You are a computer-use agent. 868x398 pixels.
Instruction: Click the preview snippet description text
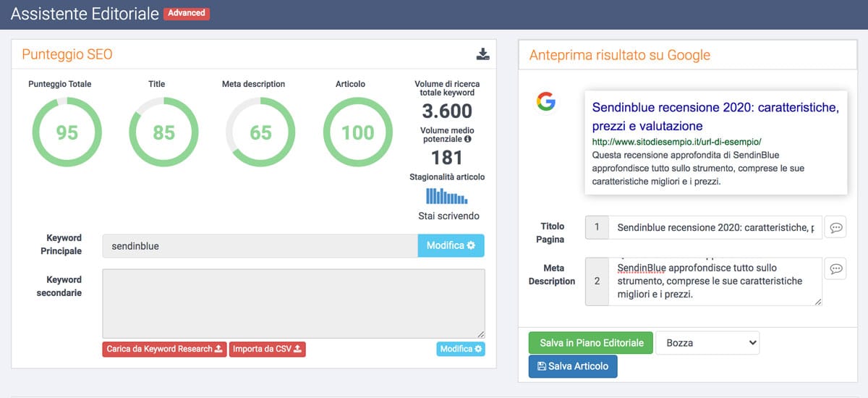698,169
